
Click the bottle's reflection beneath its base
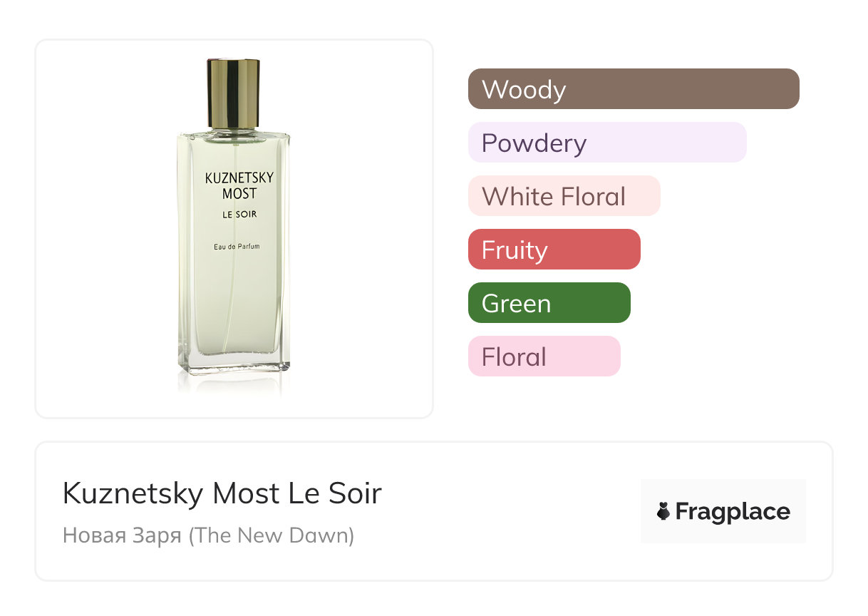click(x=234, y=384)
